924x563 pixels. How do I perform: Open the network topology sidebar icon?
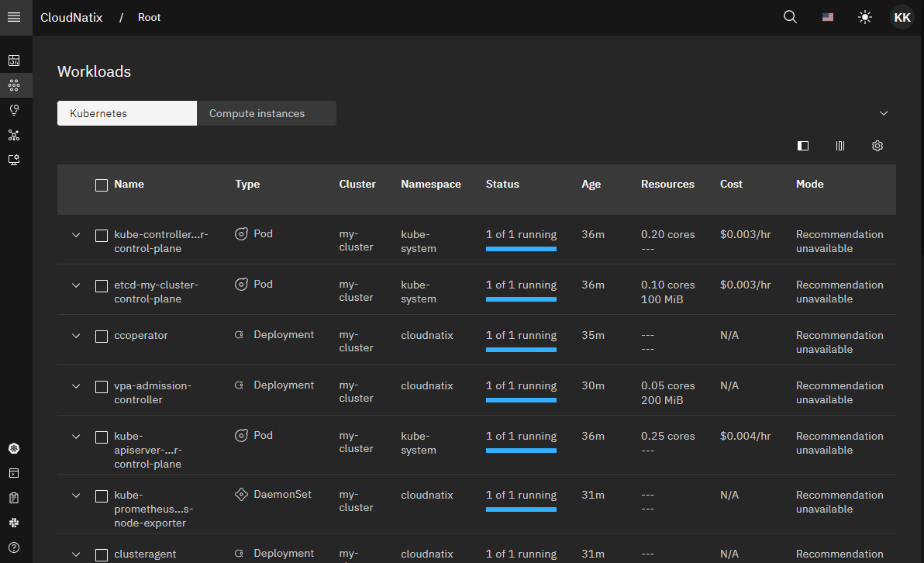point(14,135)
